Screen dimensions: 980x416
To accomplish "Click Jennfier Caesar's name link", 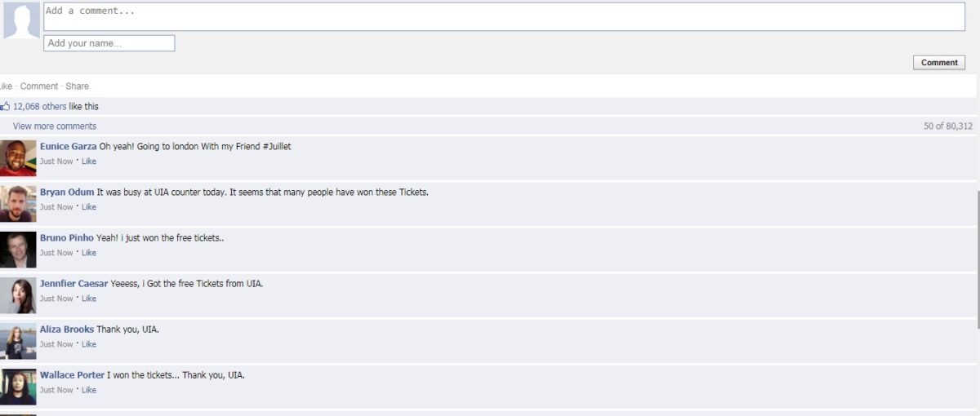I will [x=73, y=284].
